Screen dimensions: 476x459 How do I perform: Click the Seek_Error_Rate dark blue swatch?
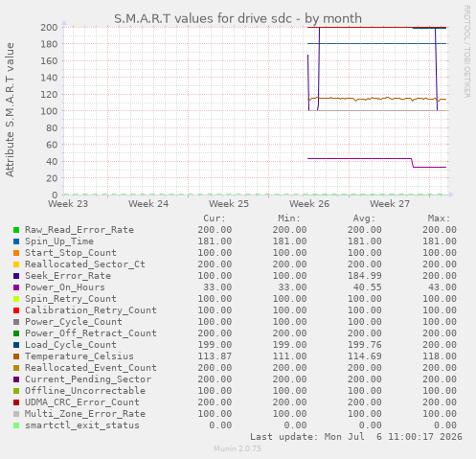(16, 276)
